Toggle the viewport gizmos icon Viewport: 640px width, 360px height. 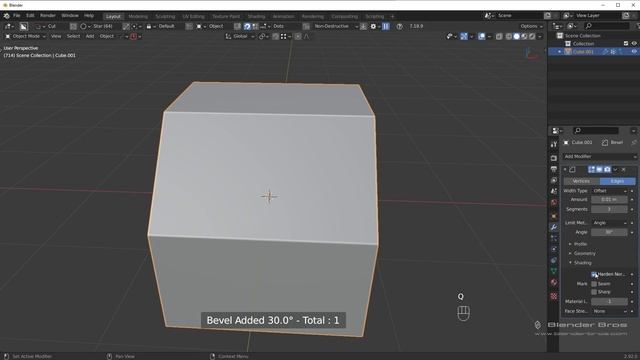coord(464,36)
